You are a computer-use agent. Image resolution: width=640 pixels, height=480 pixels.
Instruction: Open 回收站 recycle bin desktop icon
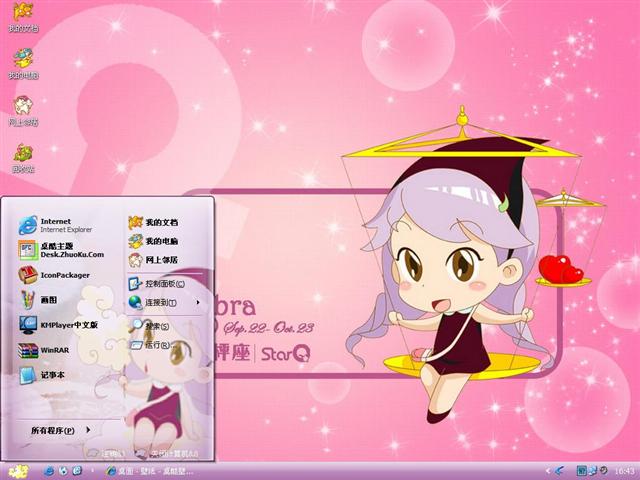point(23,158)
